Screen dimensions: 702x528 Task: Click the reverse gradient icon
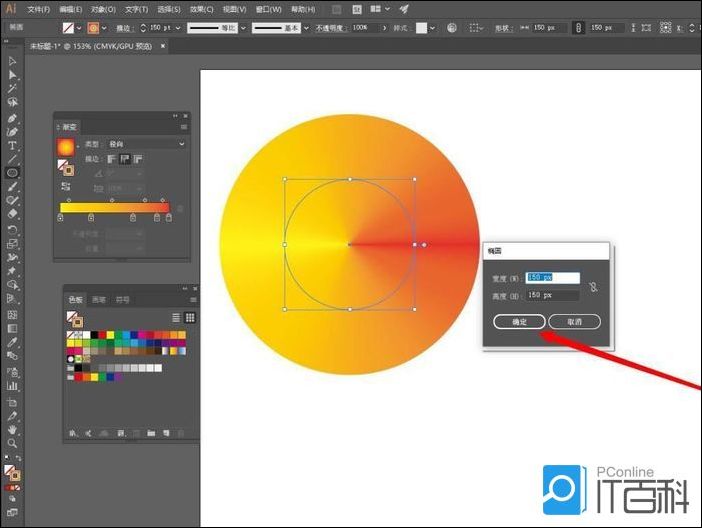click(x=67, y=186)
